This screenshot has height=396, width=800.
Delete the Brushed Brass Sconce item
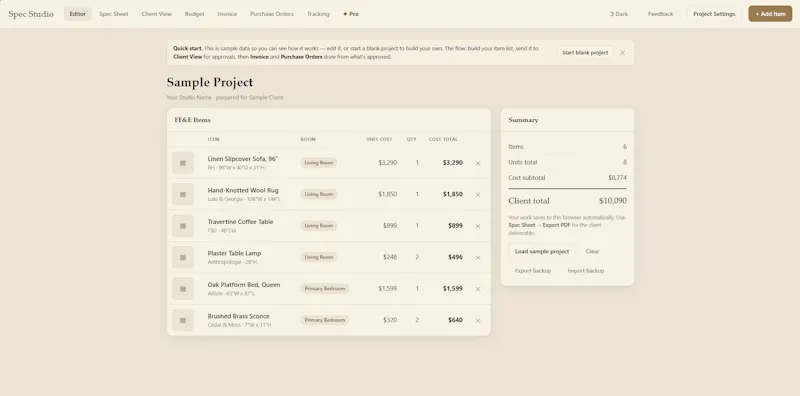pos(478,320)
